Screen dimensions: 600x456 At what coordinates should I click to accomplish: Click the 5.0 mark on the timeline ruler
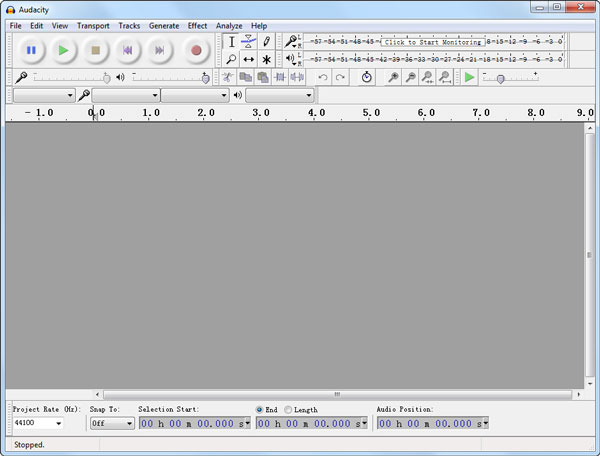371,113
